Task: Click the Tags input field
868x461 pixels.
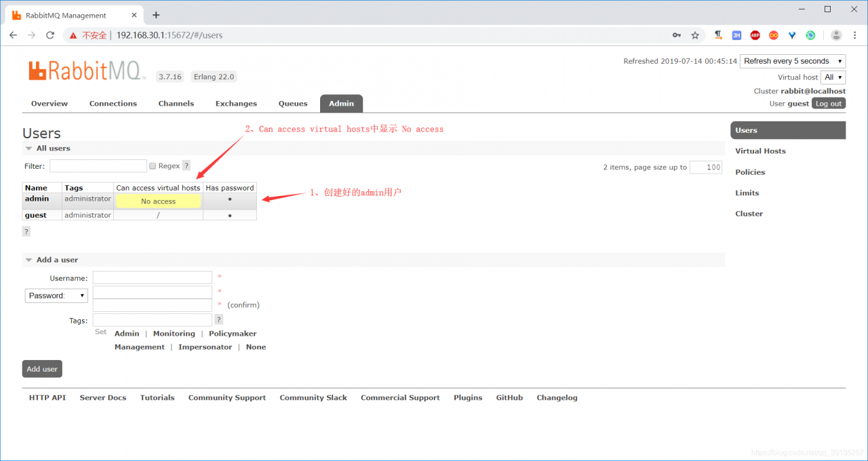Action: [x=153, y=320]
